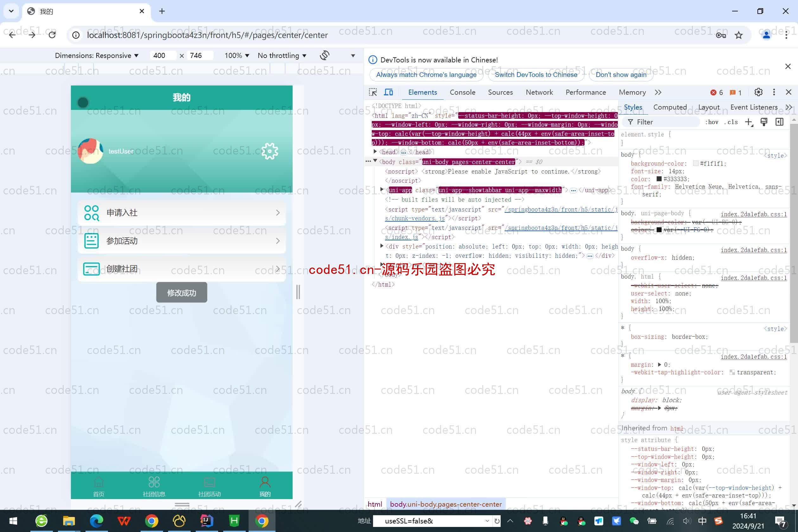Click the device toolbar toggle icon
798x532 pixels.
coord(388,92)
